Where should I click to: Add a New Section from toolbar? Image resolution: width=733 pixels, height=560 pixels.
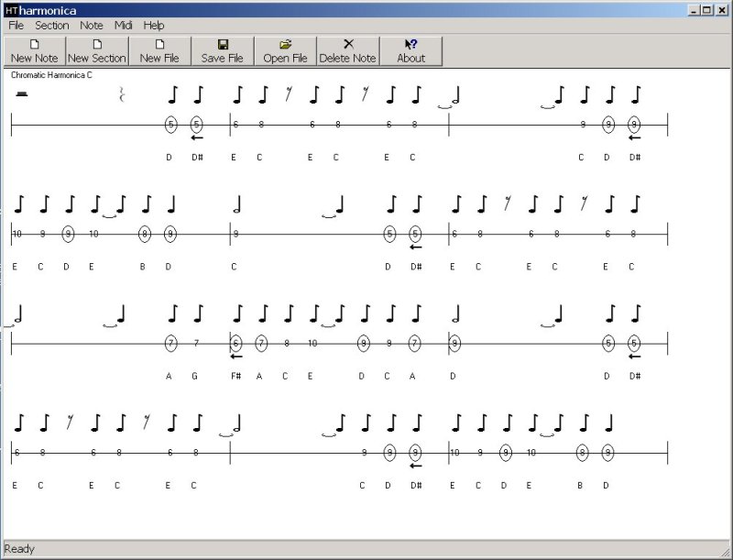[97, 51]
